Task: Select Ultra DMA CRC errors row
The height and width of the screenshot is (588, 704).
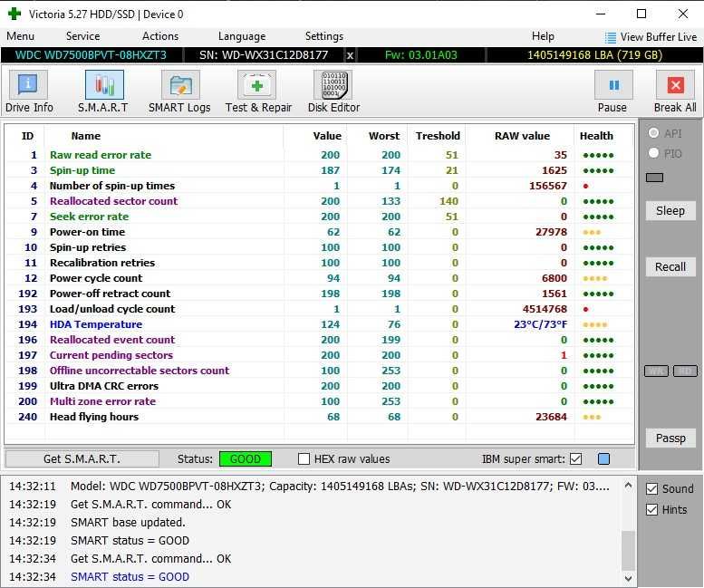Action: pos(319,386)
